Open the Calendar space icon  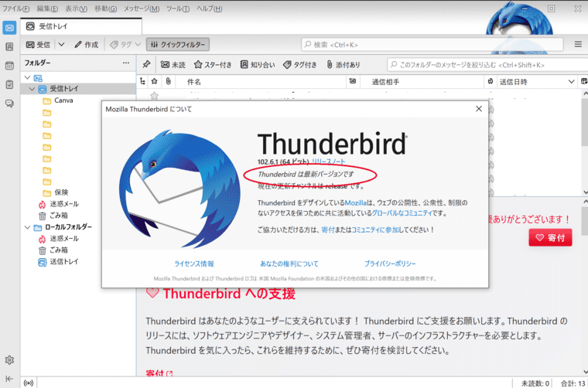coord(9,66)
